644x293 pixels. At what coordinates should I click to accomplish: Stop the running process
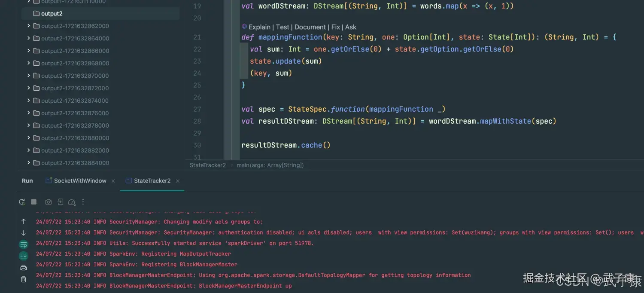click(34, 202)
